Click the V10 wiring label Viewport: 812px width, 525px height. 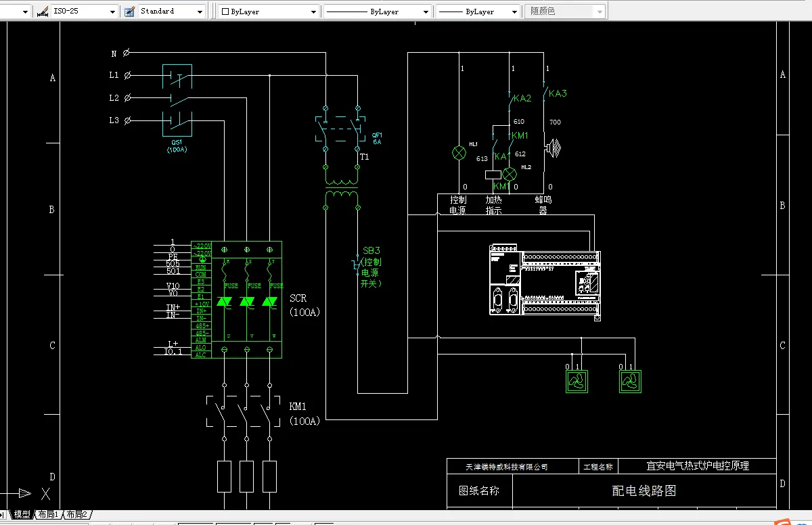pos(173,286)
